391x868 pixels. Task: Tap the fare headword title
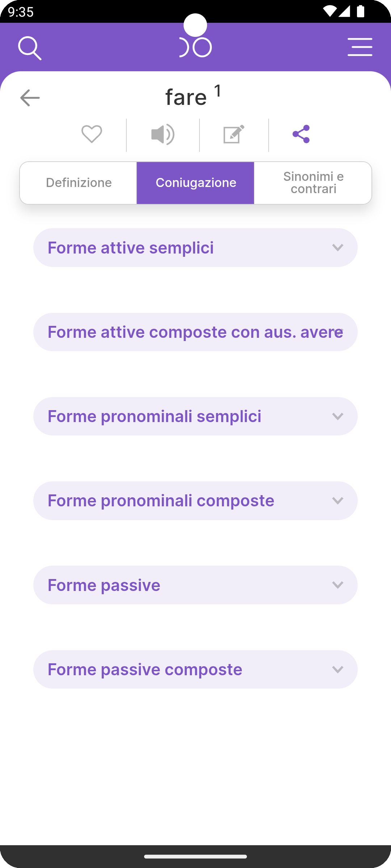(x=186, y=97)
